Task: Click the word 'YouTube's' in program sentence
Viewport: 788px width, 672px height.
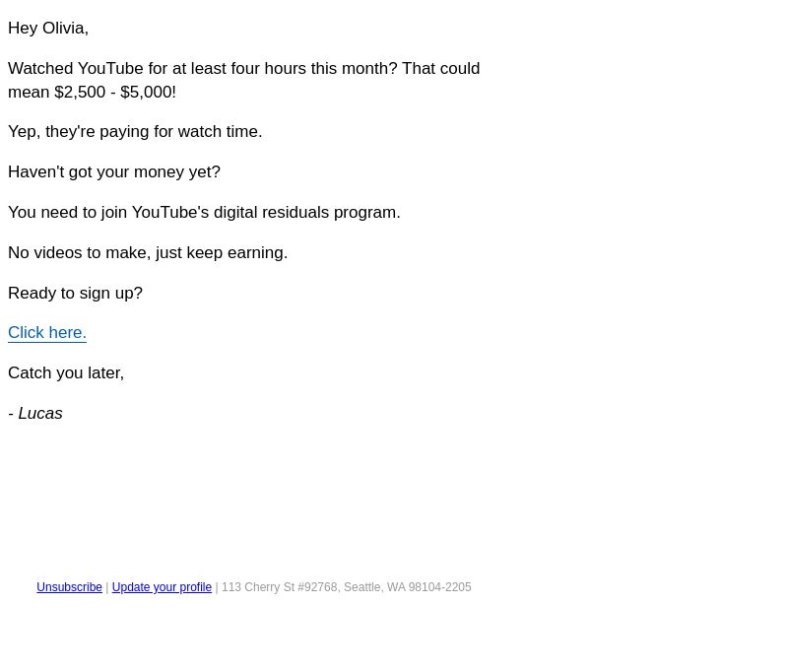Action: point(170,212)
